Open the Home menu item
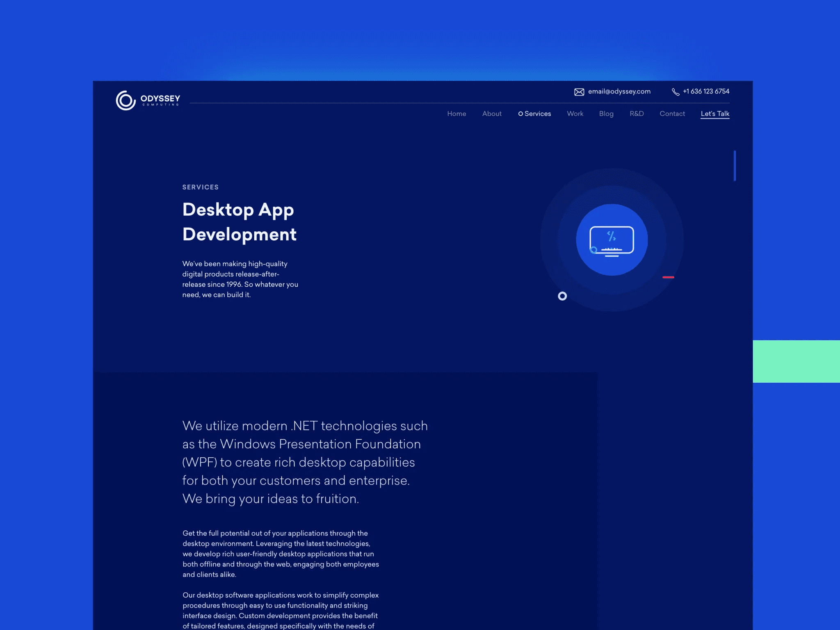 (x=457, y=114)
